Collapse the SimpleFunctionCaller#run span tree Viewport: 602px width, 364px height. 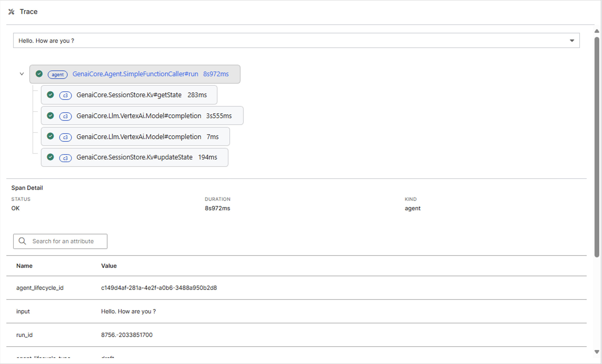[22, 74]
